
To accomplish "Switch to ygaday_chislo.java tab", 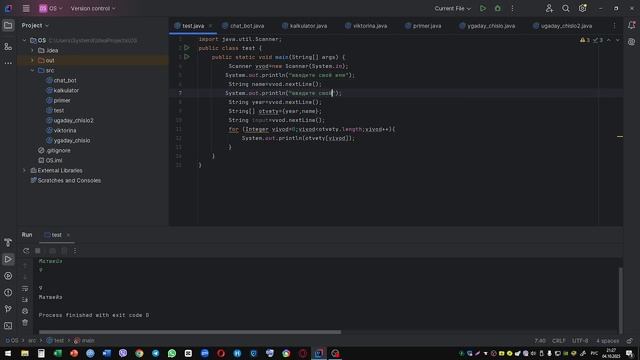I will [x=487, y=26].
